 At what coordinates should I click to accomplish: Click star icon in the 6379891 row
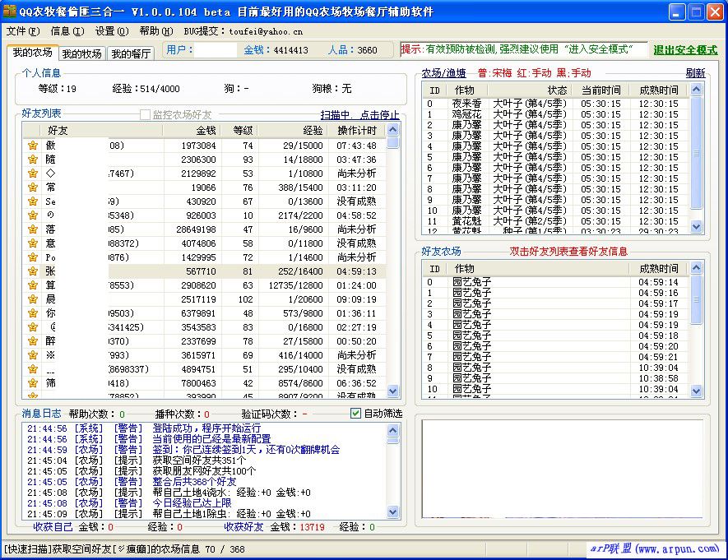[33, 313]
